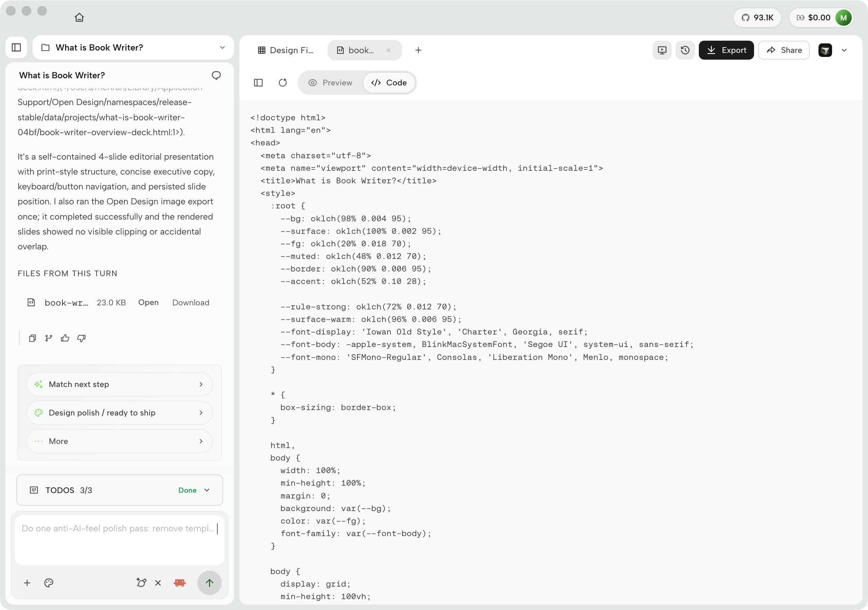The image size is (868, 610).
Task: Click the orange robot agent icon
Action: point(180,583)
